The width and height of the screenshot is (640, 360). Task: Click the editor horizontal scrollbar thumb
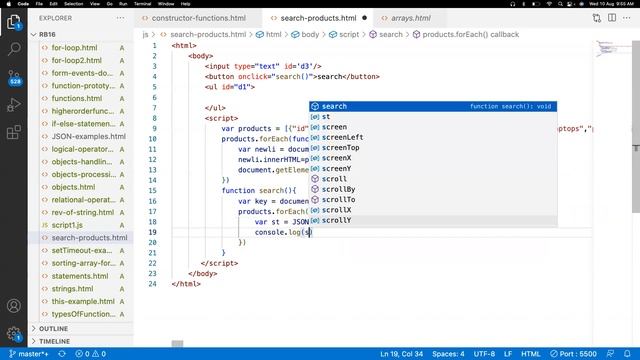[x=177, y=343]
